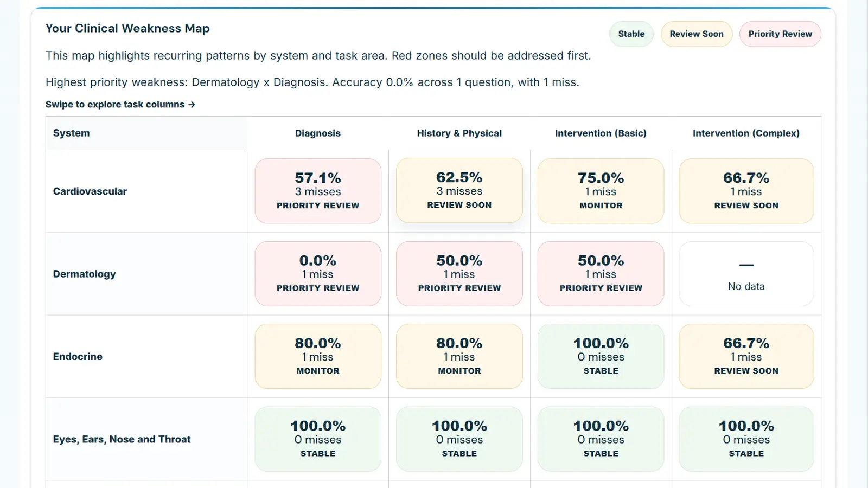This screenshot has width=868, height=488.
Task: Click the Eyes, Ears, Nose and Throat label
Action: click(x=122, y=439)
